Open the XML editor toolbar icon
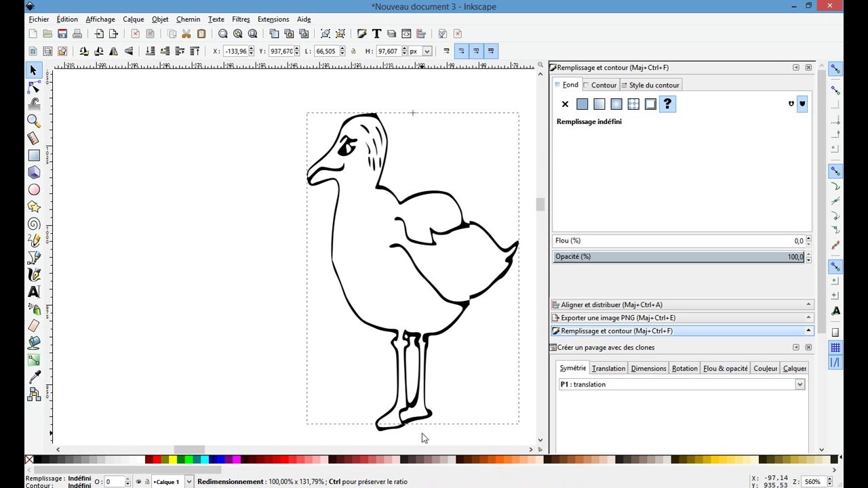 click(x=406, y=34)
